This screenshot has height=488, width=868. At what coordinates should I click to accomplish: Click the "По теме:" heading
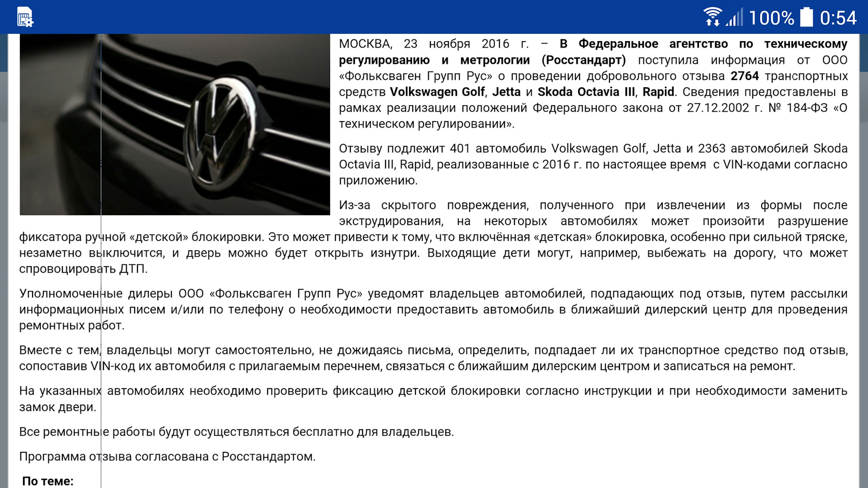(x=47, y=481)
